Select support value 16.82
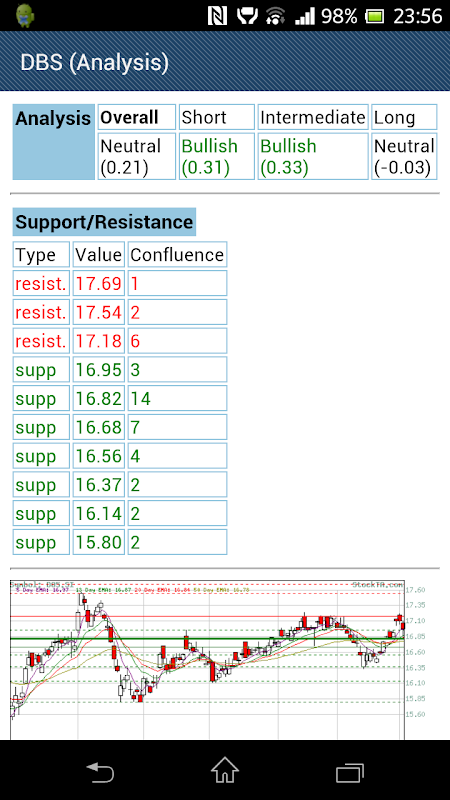Screen dimensions: 450x800 (99, 398)
